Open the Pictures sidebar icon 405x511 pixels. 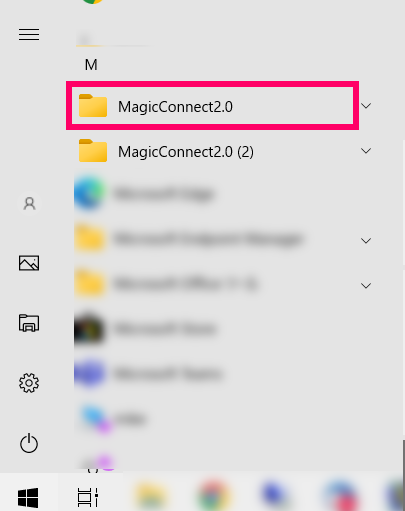click(x=29, y=263)
